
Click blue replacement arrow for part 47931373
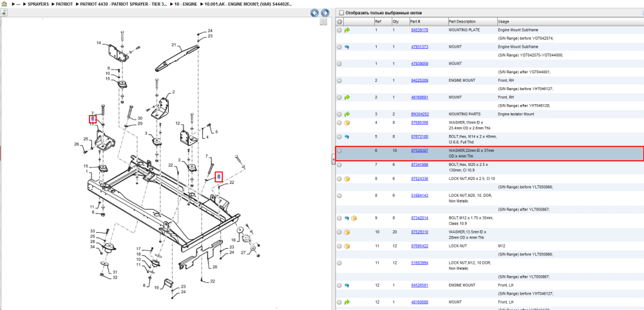pyautogui.click(x=347, y=47)
